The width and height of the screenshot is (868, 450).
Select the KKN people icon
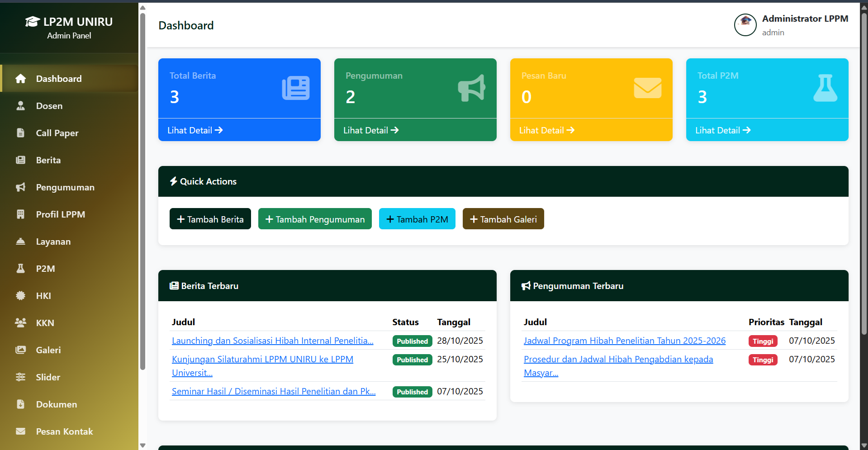[21, 322]
